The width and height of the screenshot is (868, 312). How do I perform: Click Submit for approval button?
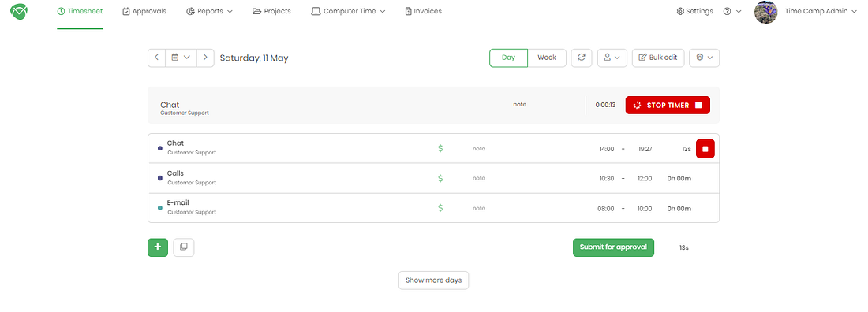pyautogui.click(x=613, y=247)
